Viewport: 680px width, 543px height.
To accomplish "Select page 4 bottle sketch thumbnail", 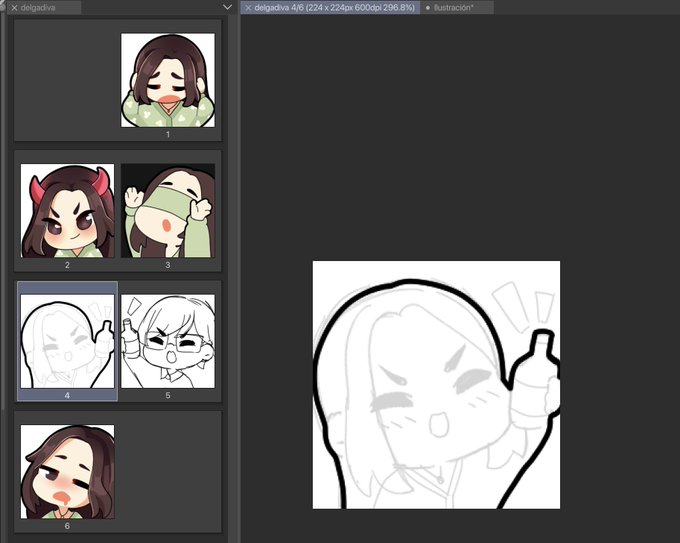I will [x=67, y=341].
